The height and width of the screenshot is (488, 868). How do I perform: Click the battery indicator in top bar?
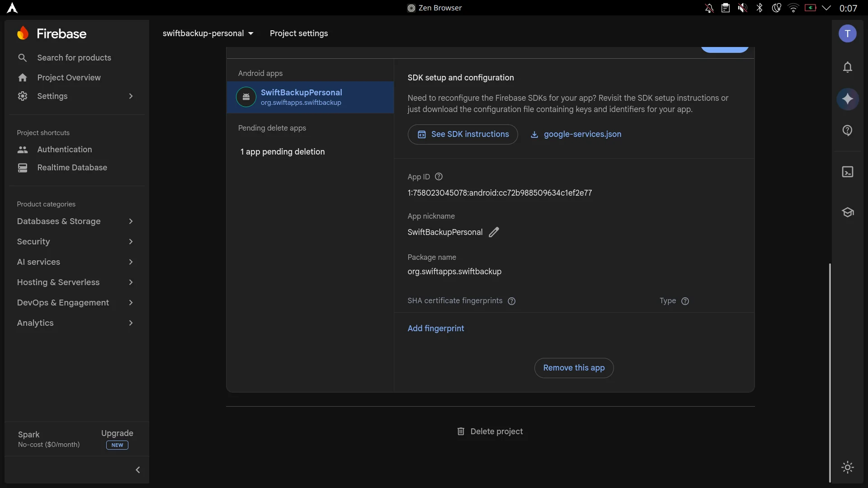810,8
